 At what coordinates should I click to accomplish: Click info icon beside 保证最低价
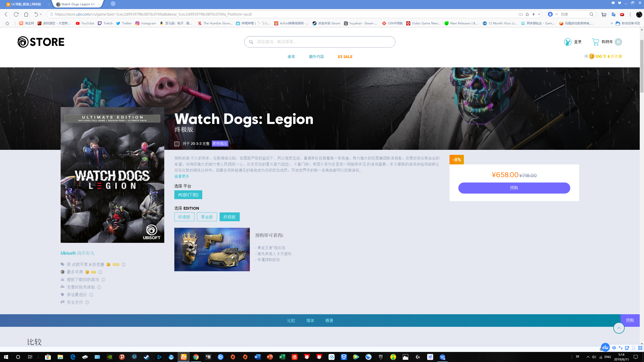pos(91,295)
